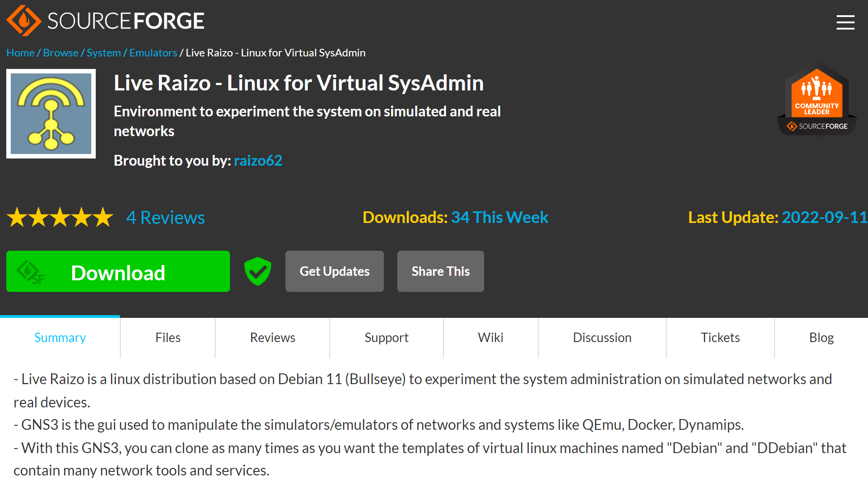The width and height of the screenshot is (868, 488).
Task: Click the five-star rating
Action: pyautogui.click(x=60, y=218)
